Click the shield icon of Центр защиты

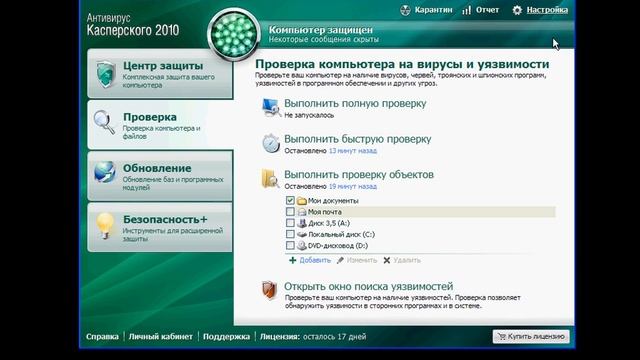pyautogui.click(x=106, y=74)
